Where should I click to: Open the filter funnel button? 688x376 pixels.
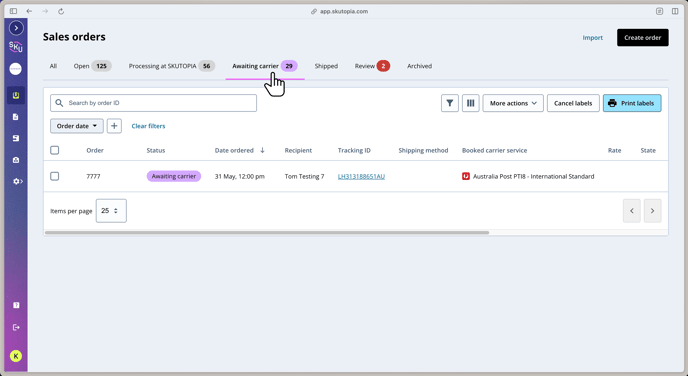450,103
